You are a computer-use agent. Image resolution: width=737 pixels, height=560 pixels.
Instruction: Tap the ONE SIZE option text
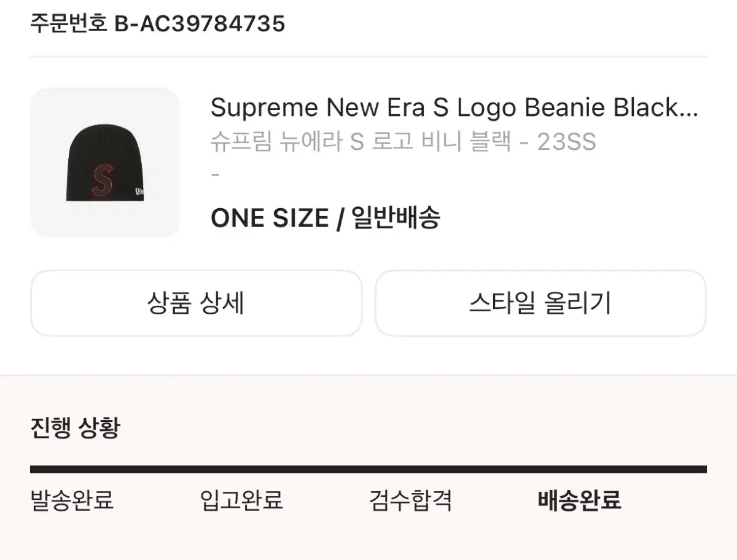point(270,218)
